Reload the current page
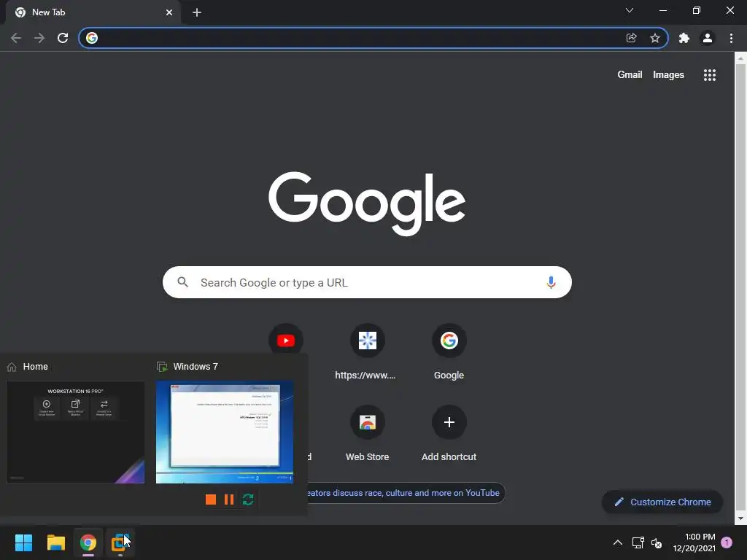This screenshot has height=560, width=747. click(63, 38)
